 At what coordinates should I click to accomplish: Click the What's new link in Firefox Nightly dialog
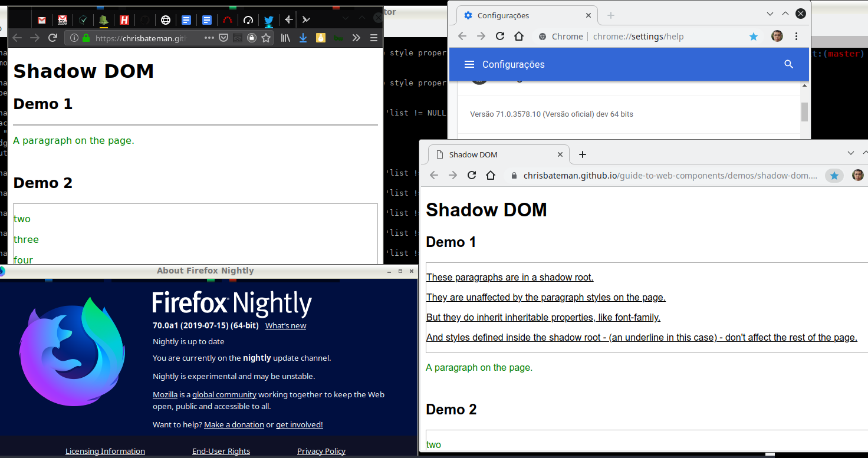tap(285, 325)
